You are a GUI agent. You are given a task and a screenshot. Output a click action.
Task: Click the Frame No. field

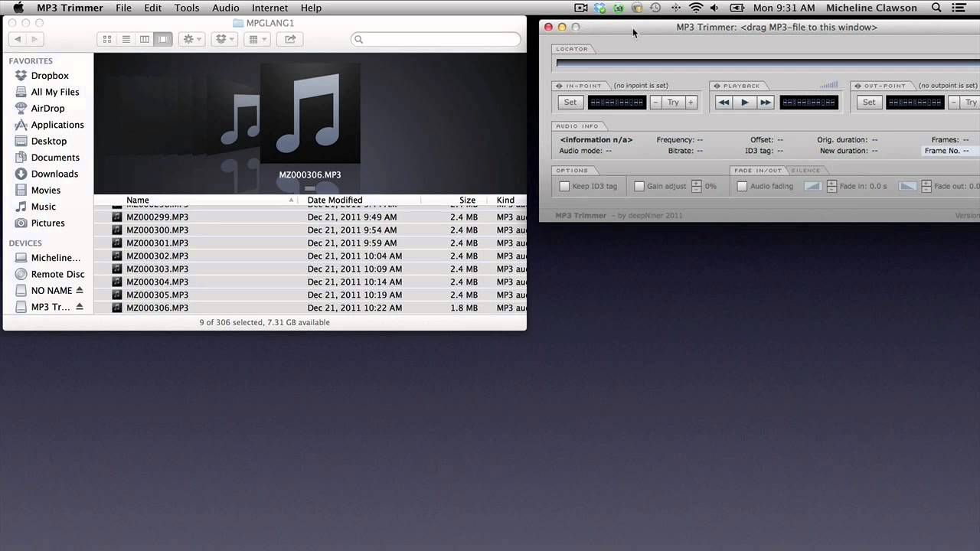[952, 151]
